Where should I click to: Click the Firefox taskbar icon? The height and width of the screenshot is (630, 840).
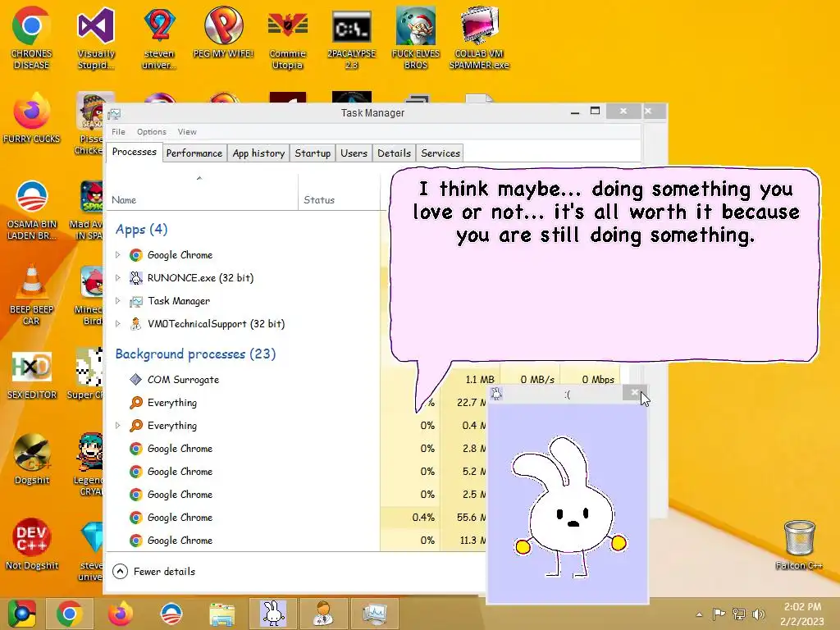click(120, 614)
